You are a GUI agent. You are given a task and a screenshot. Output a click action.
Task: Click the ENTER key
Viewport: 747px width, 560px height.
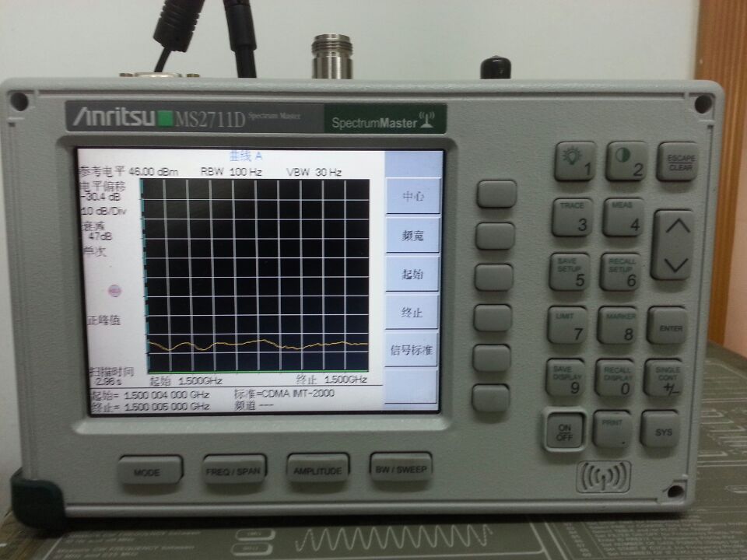pyautogui.click(x=668, y=327)
